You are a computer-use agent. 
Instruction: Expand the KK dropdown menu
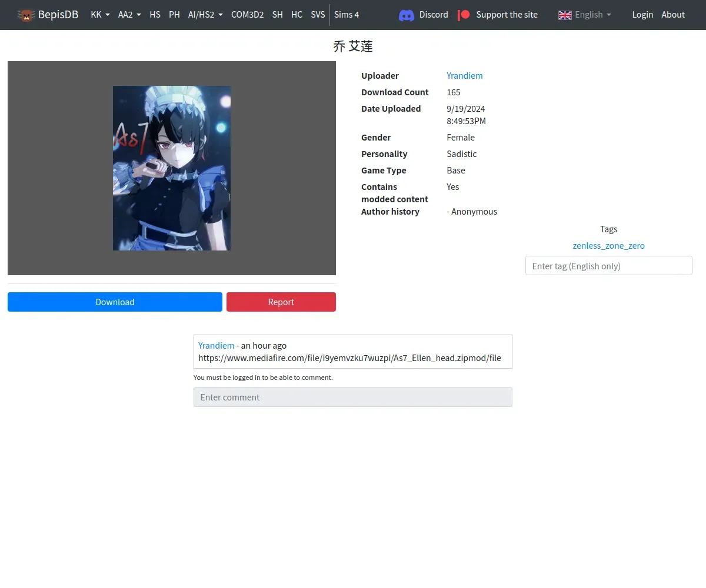(100, 15)
